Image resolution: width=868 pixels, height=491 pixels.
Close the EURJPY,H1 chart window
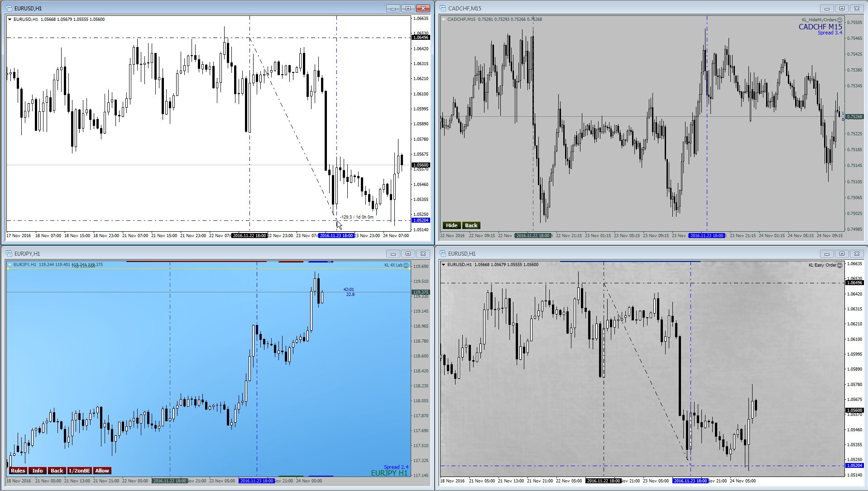pyautogui.click(x=423, y=254)
